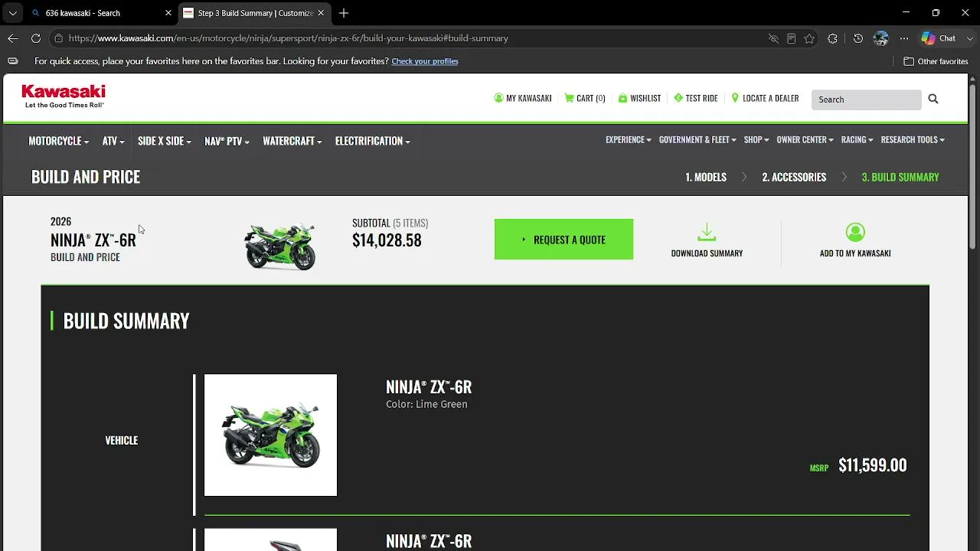The width and height of the screenshot is (980, 551).
Task: Expand the Owner Center menu
Action: 805,140
